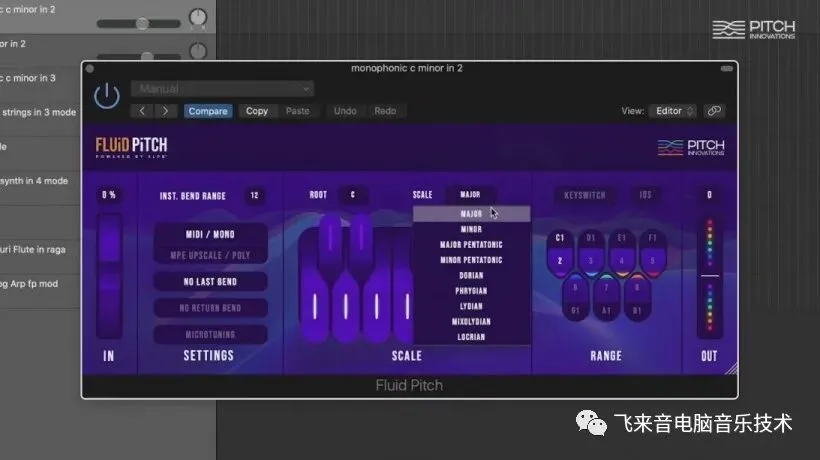
Task: Click the A1 range pad
Action: click(x=606, y=298)
